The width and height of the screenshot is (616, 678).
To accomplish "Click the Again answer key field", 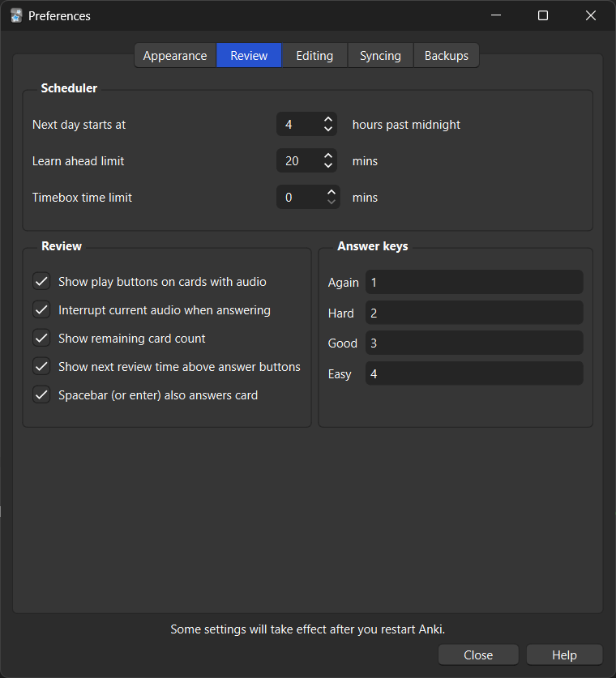I will (x=474, y=282).
